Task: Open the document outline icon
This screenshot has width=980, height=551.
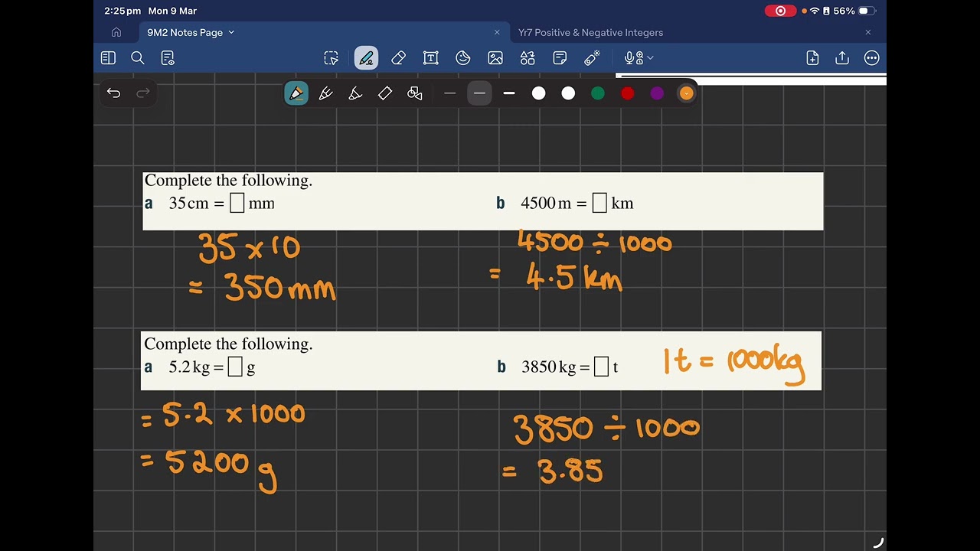Action: pos(168,58)
